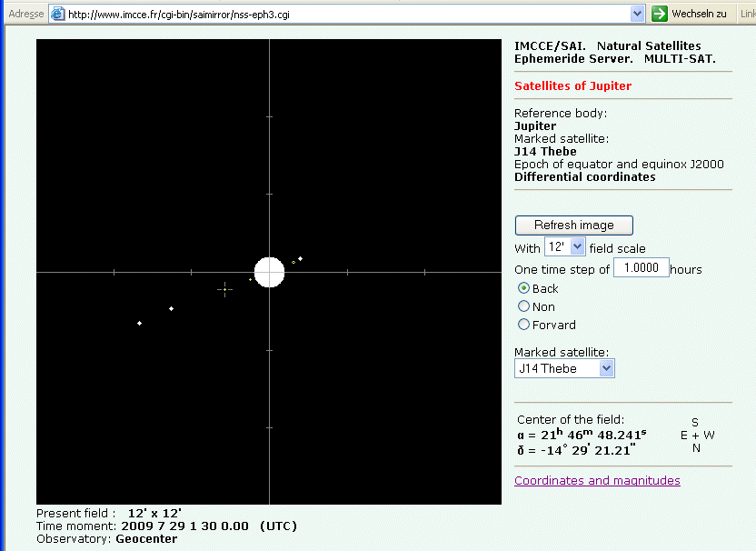Click the white Jupiter disk in the sky field
Screen dimensions: 756x551
click(269, 272)
